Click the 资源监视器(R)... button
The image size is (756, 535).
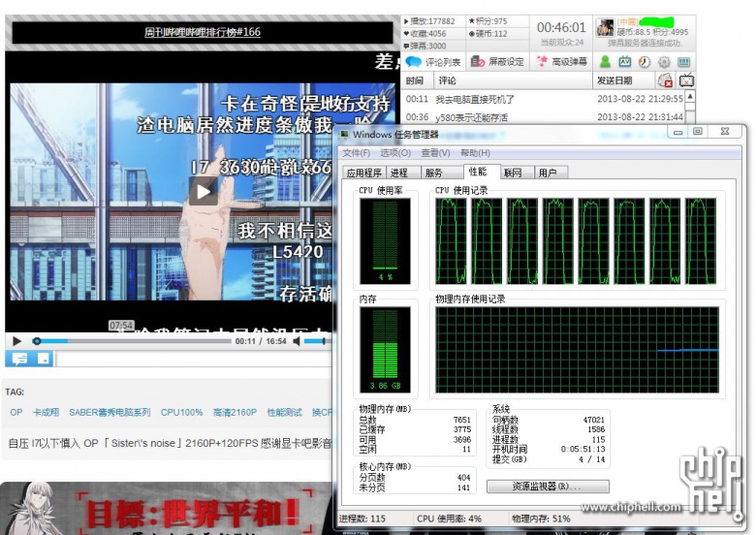[x=548, y=487]
